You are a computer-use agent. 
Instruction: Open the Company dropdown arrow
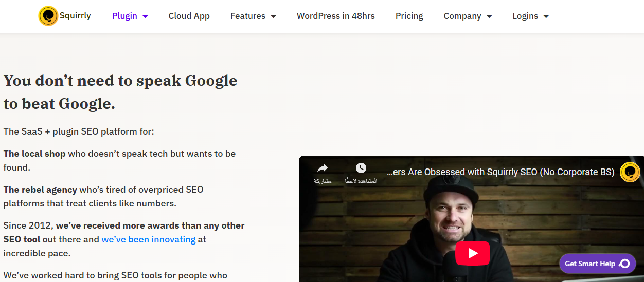489,16
